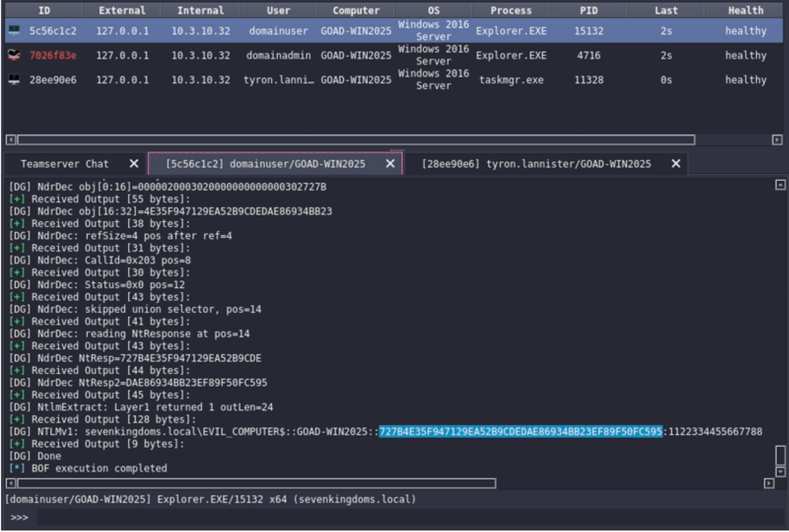Click the session table horizontal scrollbar thumb
This screenshot has width=789, height=532.
[356, 140]
